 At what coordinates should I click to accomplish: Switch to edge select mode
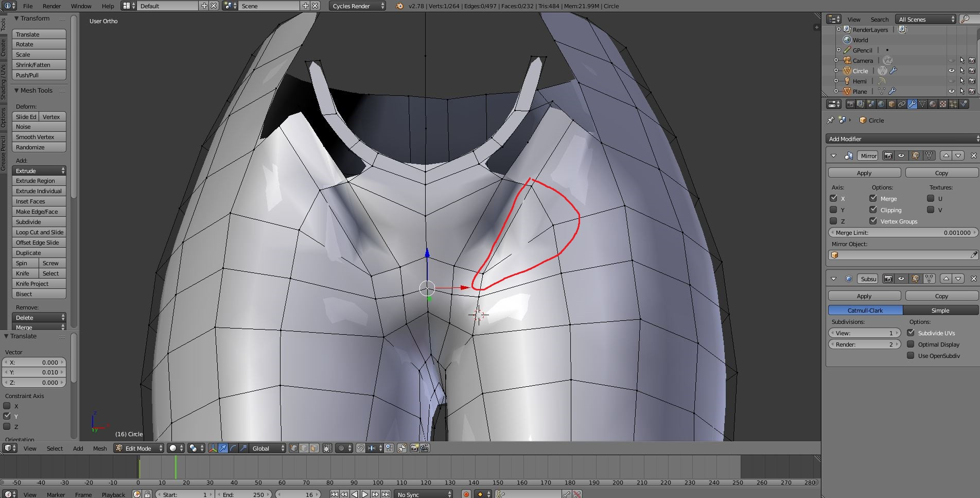[x=304, y=449]
